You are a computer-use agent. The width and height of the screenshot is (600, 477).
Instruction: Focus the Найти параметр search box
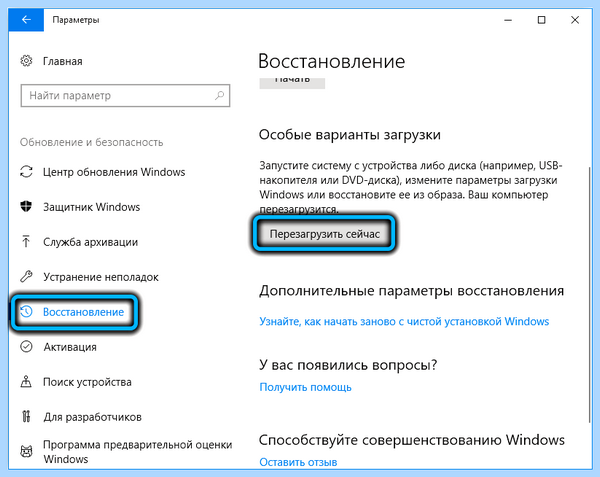point(125,96)
